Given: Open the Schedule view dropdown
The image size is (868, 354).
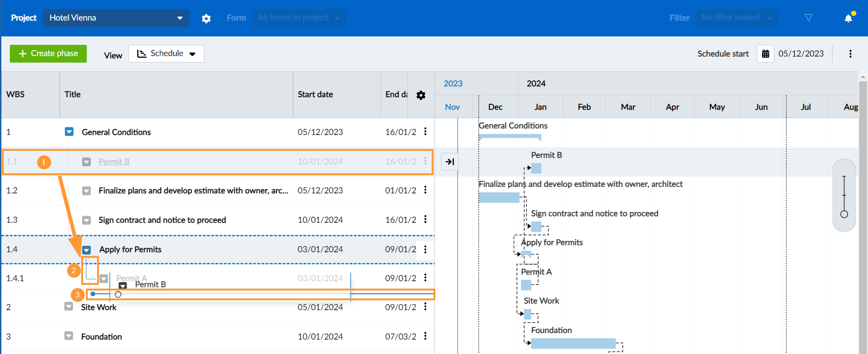Looking at the screenshot, I should pos(166,54).
